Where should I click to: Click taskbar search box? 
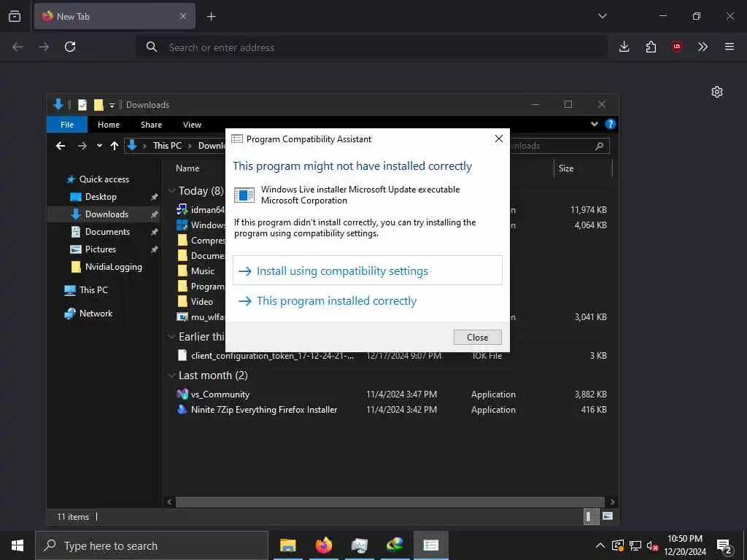152,545
